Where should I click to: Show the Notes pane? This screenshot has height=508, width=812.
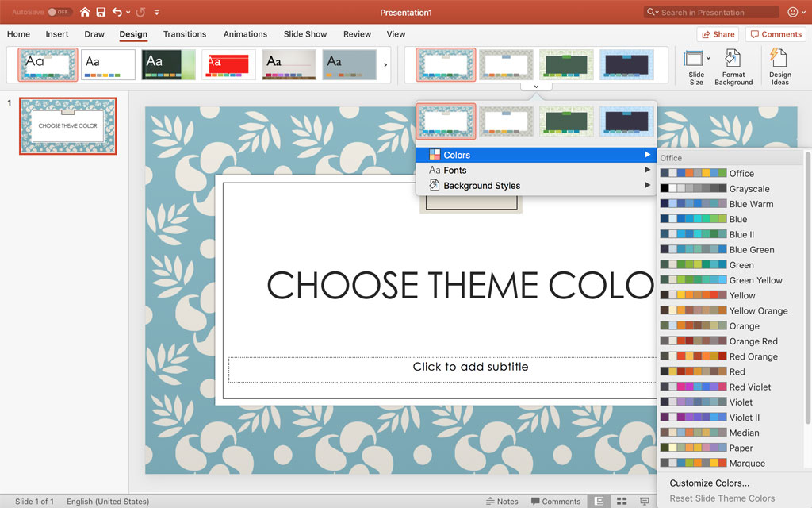(503, 501)
